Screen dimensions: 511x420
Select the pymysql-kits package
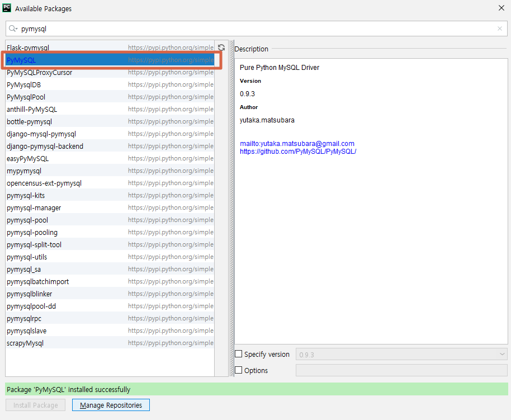(110, 195)
